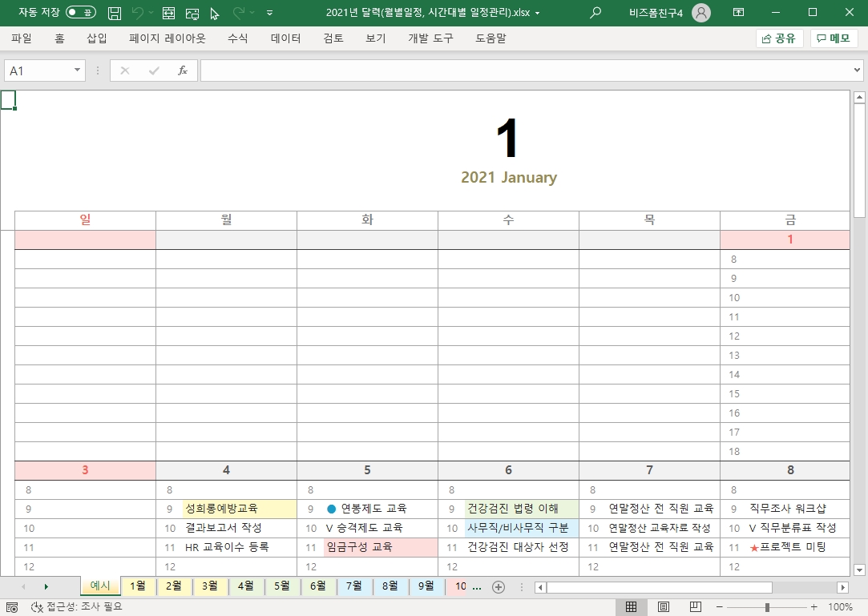The height and width of the screenshot is (616, 868).
Task: Click the Enter checkmark icon in formula bar
Action: (154, 70)
